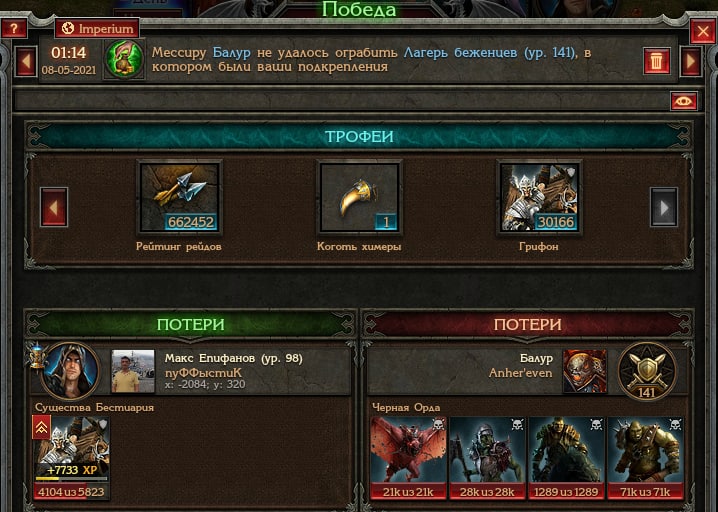Go to next report using right arrow
This screenshot has width=718, height=512.
coord(691,61)
